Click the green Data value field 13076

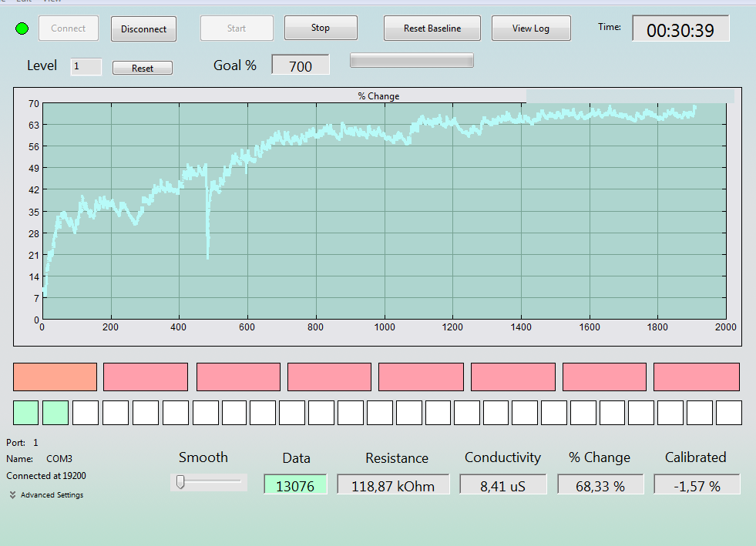(295, 484)
